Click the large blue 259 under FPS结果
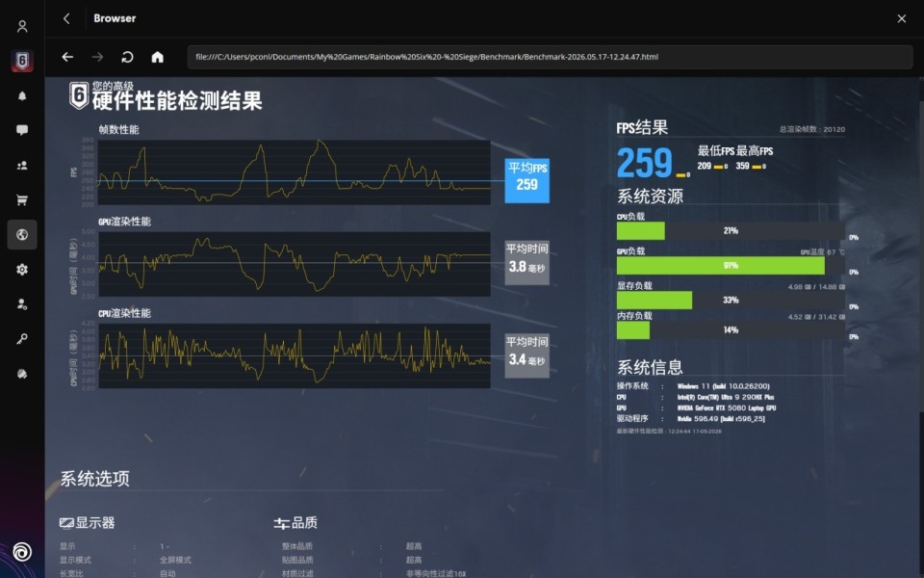Screen dimensions: 924x578 (x=644, y=163)
